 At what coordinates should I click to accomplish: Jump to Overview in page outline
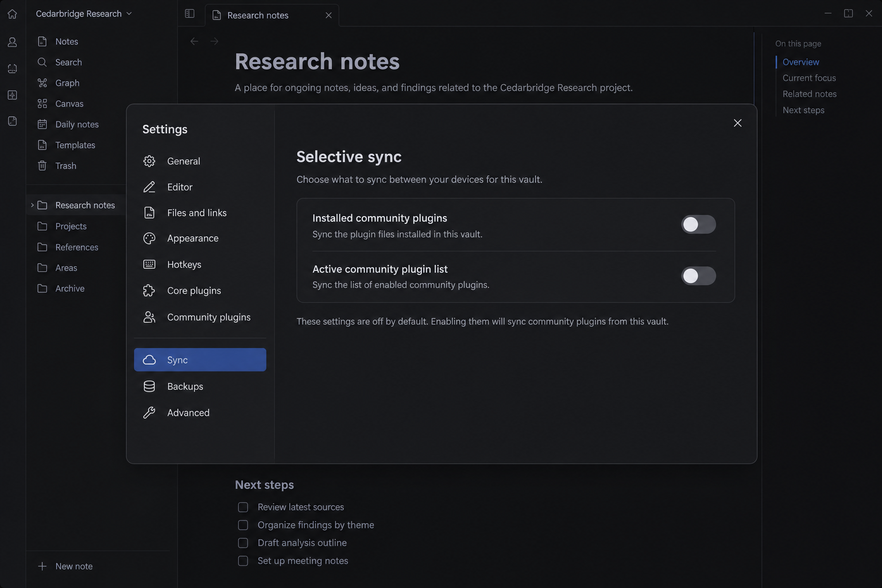click(800, 62)
